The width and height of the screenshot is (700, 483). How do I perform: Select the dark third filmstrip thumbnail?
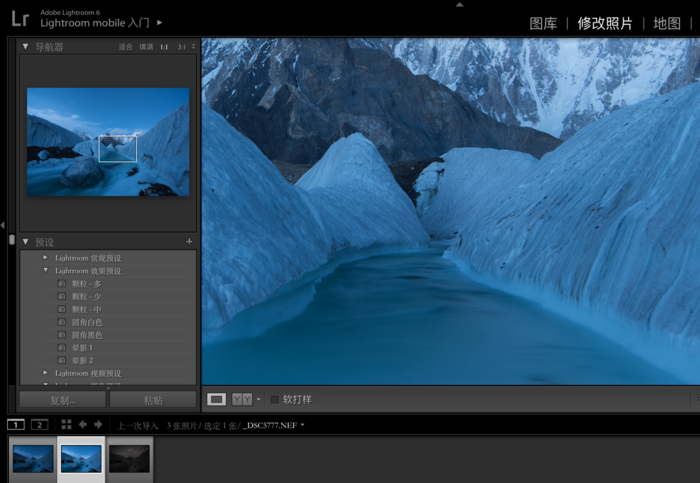pyautogui.click(x=130, y=459)
